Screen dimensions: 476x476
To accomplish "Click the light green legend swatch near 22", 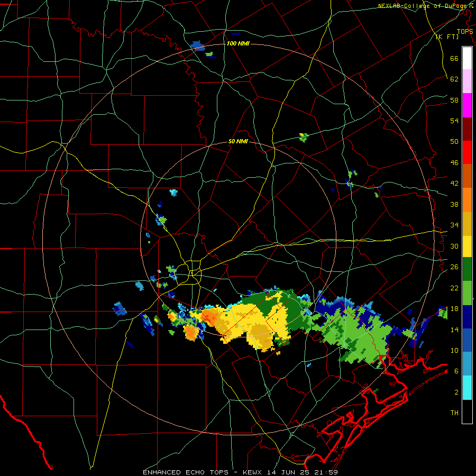I will pos(467,293).
